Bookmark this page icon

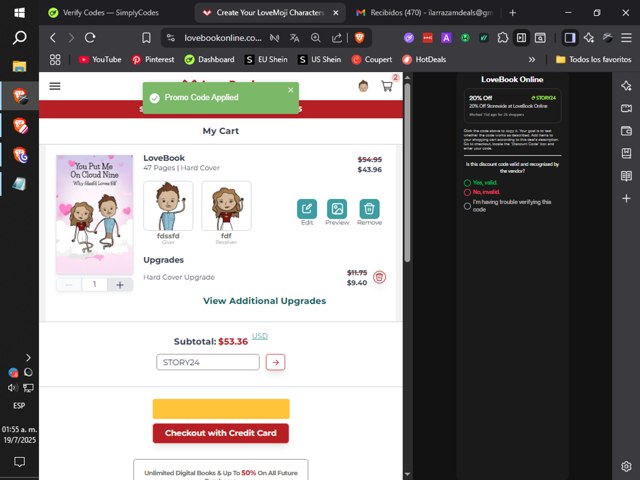coord(146,38)
